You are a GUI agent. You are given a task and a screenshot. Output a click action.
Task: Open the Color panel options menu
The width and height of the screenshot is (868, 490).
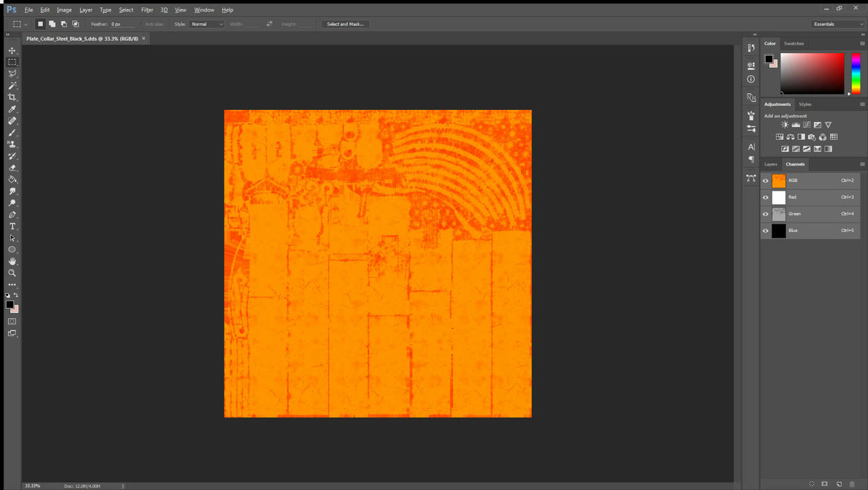[862, 43]
